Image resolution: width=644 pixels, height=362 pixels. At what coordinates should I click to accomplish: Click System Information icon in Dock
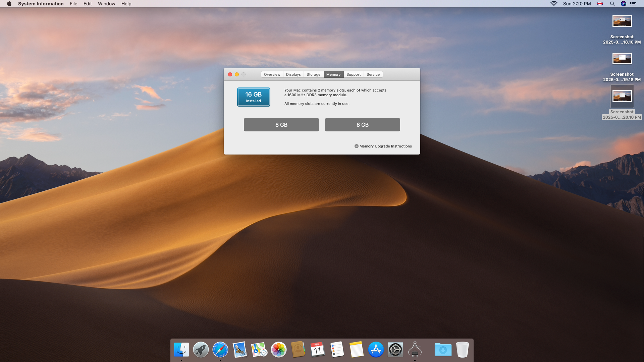[415, 350]
